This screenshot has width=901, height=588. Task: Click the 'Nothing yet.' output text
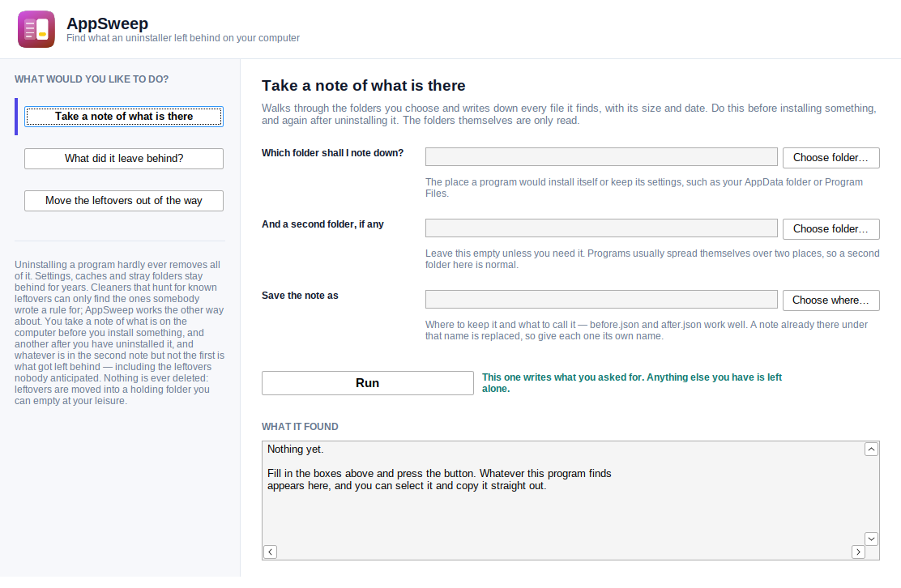tap(296, 449)
